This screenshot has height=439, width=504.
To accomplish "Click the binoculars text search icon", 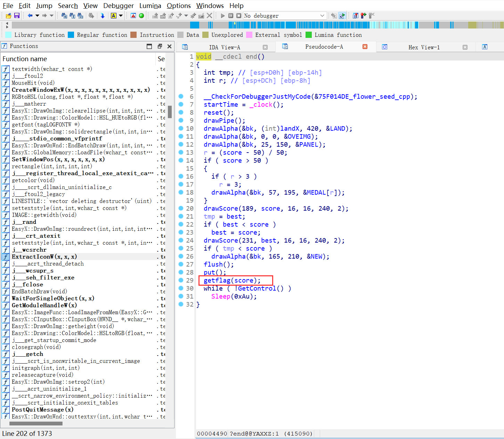I will (x=72, y=16).
